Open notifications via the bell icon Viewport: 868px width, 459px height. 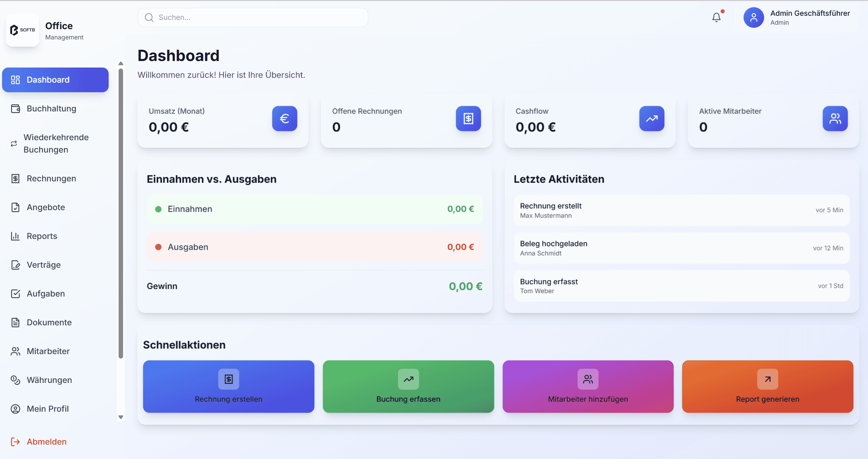coord(716,17)
